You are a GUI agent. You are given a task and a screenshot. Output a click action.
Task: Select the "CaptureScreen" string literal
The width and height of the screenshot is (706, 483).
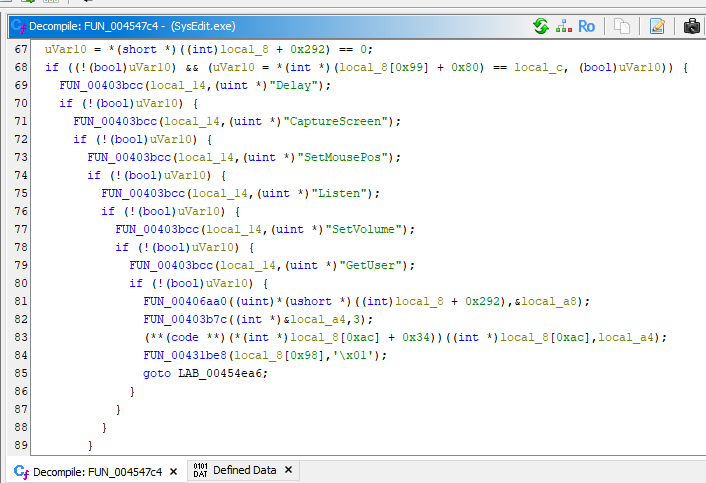point(342,121)
